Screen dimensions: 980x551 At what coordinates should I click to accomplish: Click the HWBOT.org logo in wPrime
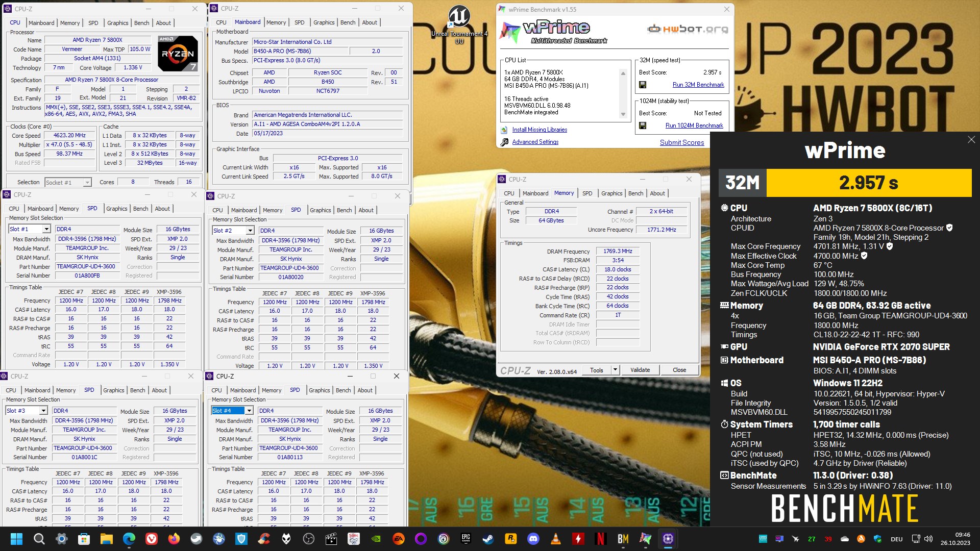coord(687,29)
